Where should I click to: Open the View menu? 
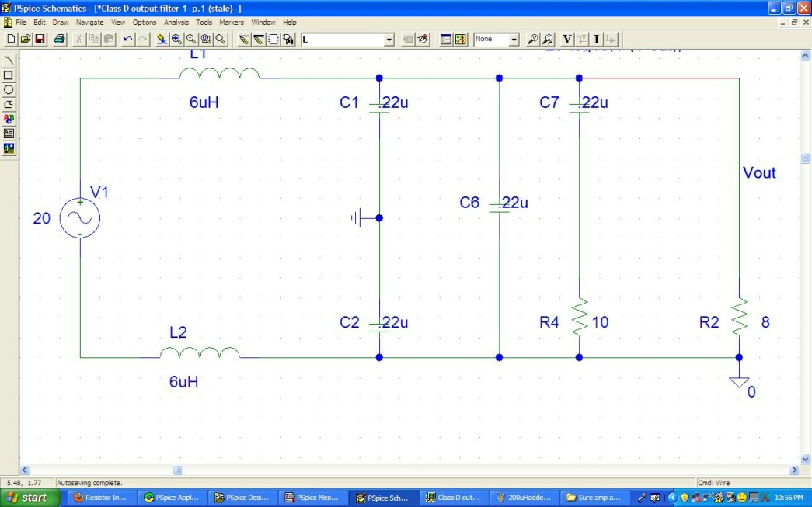tap(118, 23)
